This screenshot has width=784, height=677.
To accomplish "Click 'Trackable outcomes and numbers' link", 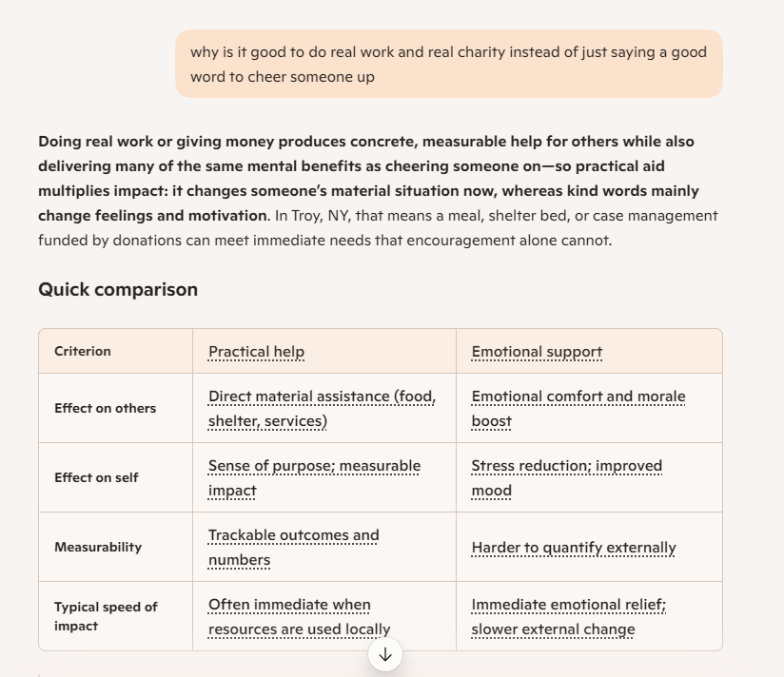I will coord(293,548).
